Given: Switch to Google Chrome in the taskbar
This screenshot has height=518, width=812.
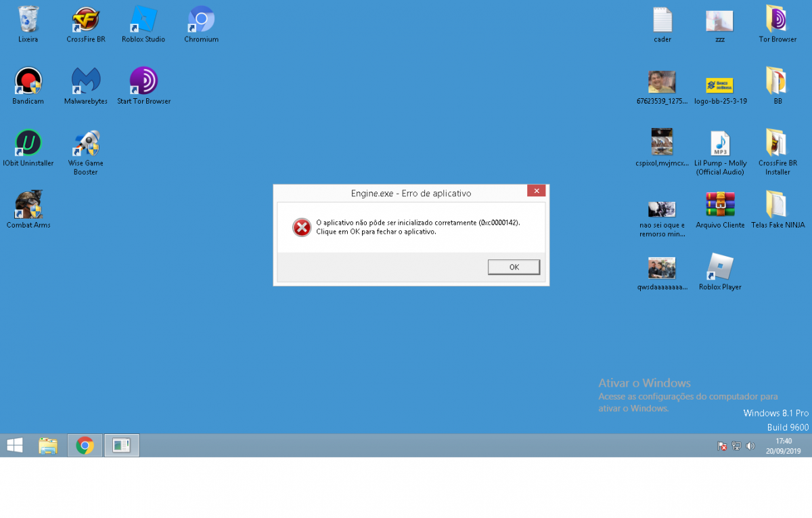Looking at the screenshot, I should pos(85,445).
